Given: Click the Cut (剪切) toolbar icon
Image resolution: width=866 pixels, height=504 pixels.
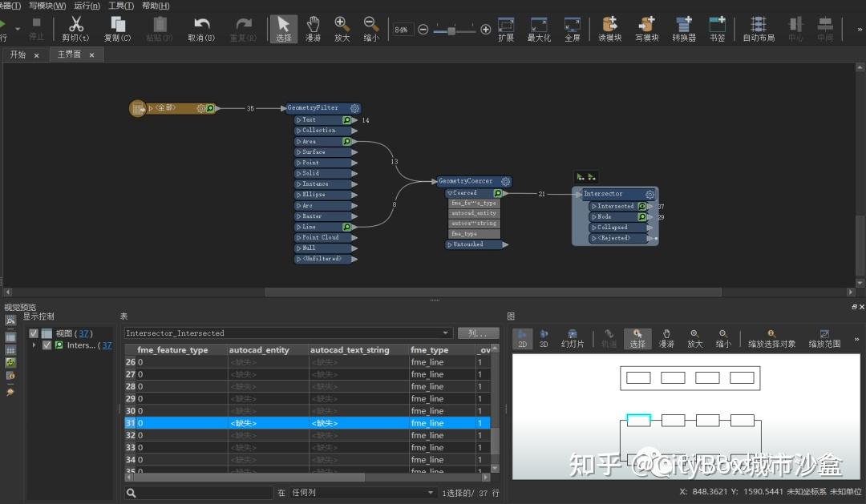Looking at the screenshot, I should click(x=75, y=29).
